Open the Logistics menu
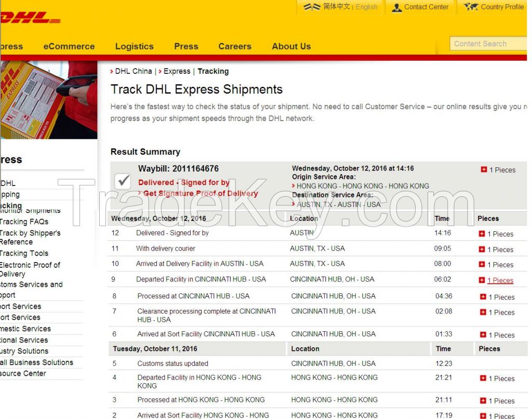Screen dimensions: 532x419 pos(135,46)
